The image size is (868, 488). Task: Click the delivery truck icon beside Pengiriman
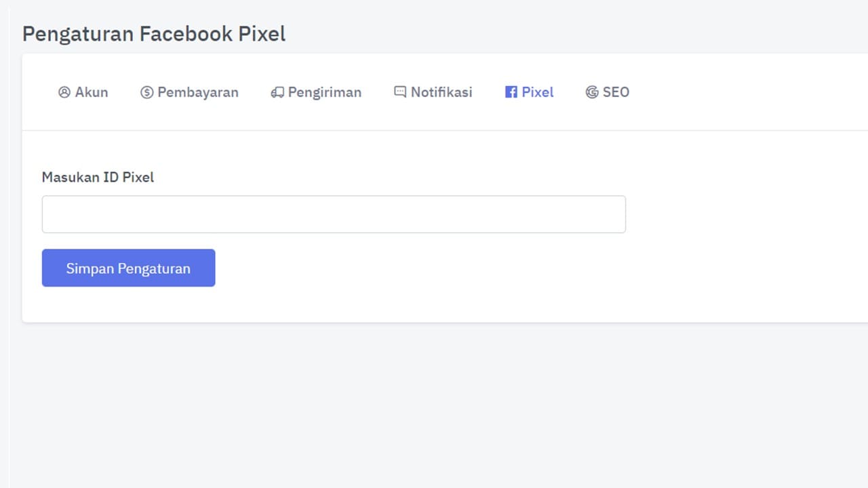click(x=277, y=92)
